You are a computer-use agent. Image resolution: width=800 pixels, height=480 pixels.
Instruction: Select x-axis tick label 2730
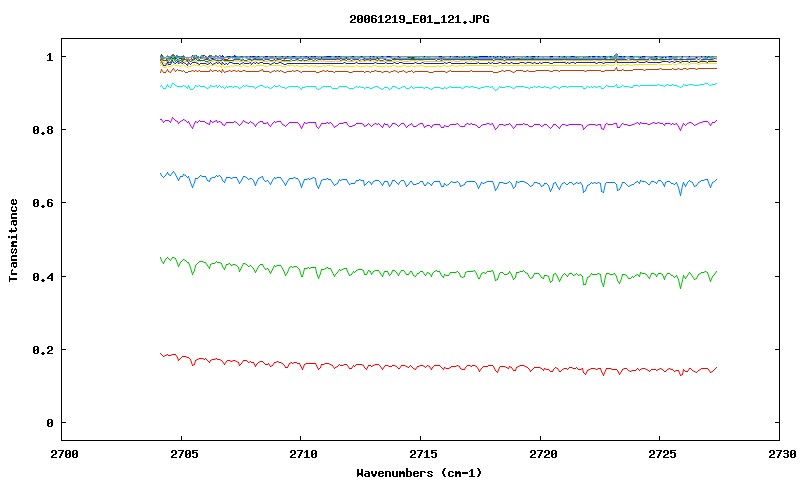(782, 454)
